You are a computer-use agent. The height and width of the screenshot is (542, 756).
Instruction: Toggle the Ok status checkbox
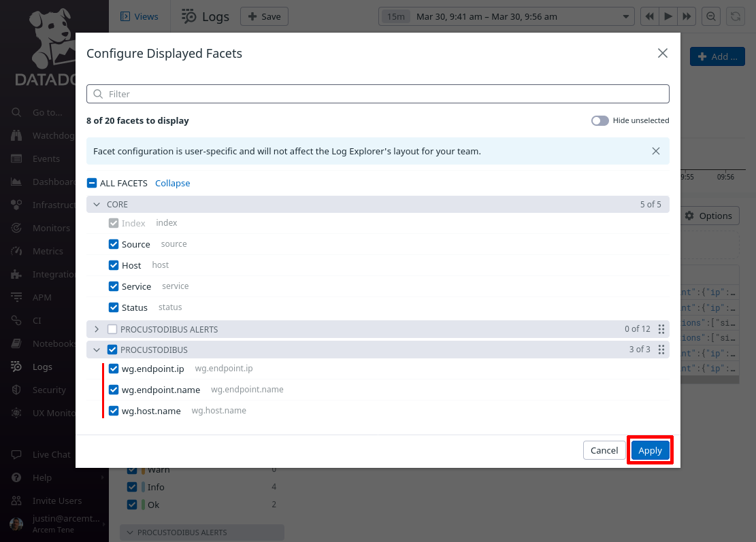(132, 505)
